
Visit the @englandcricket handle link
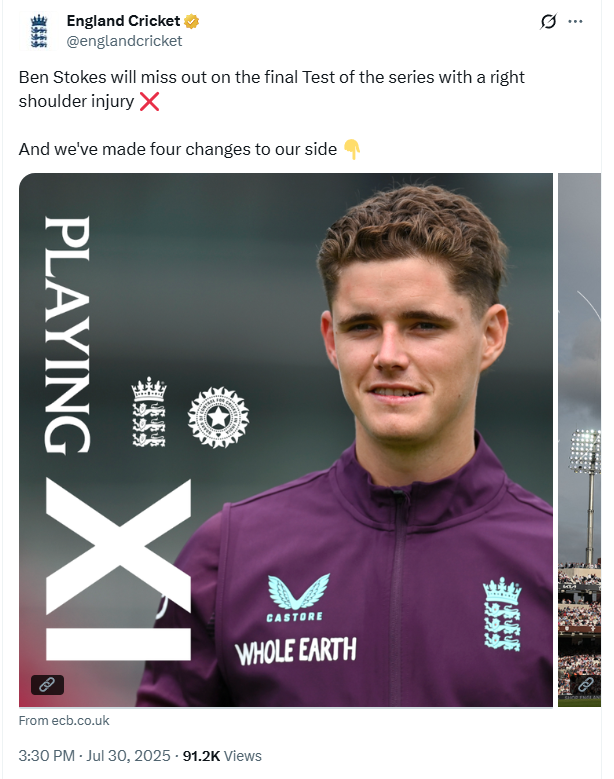[x=124, y=41]
